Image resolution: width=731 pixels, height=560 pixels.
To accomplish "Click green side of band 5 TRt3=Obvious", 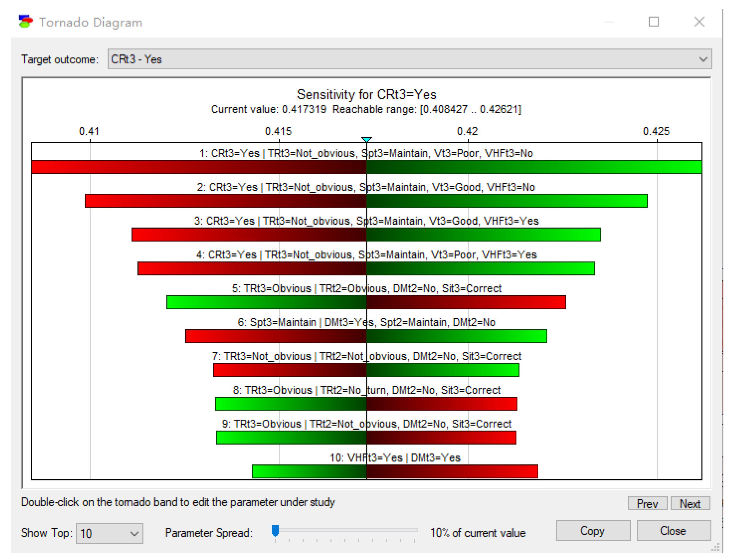I will coord(266,302).
